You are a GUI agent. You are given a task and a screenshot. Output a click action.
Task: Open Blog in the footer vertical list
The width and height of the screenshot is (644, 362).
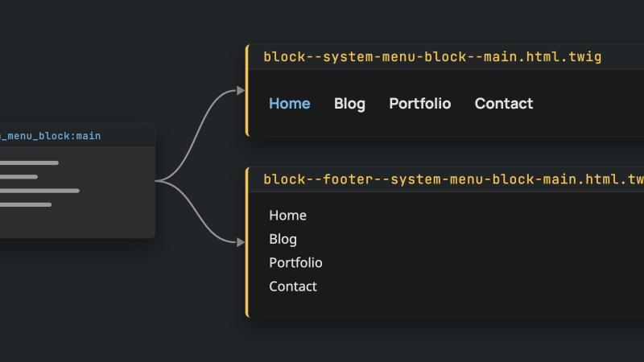pyautogui.click(x=283, y=239)
